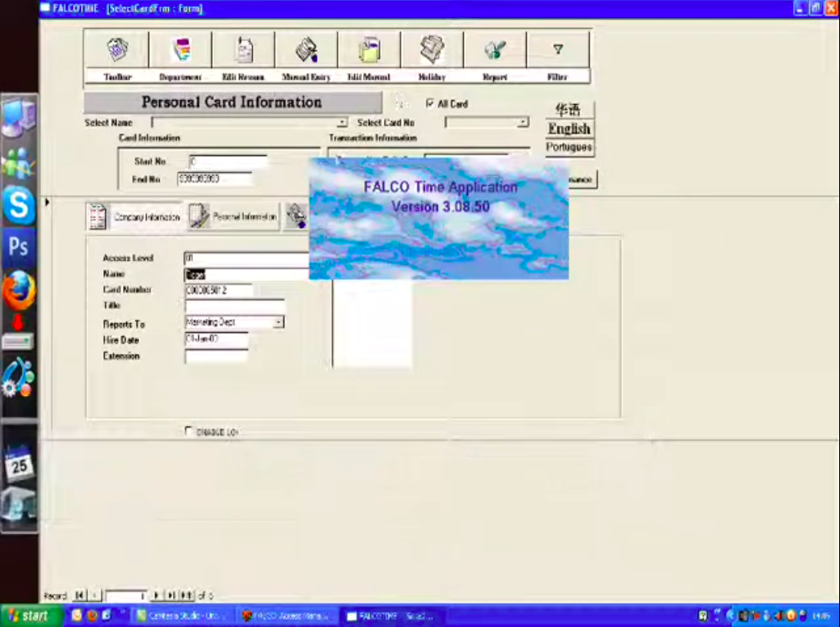Click the Extension input field
840x627 pixels.
click(216, 356)
